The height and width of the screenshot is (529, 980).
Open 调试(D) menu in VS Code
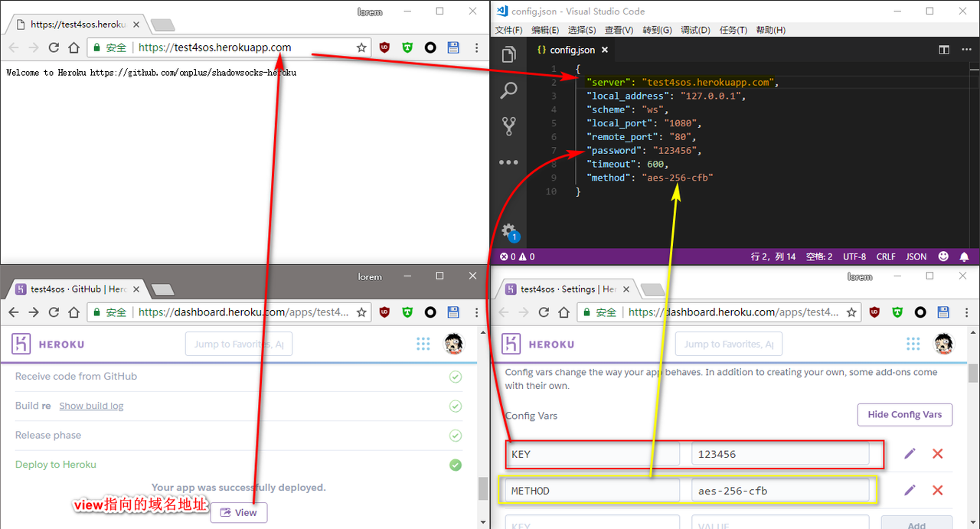[695, 30]
